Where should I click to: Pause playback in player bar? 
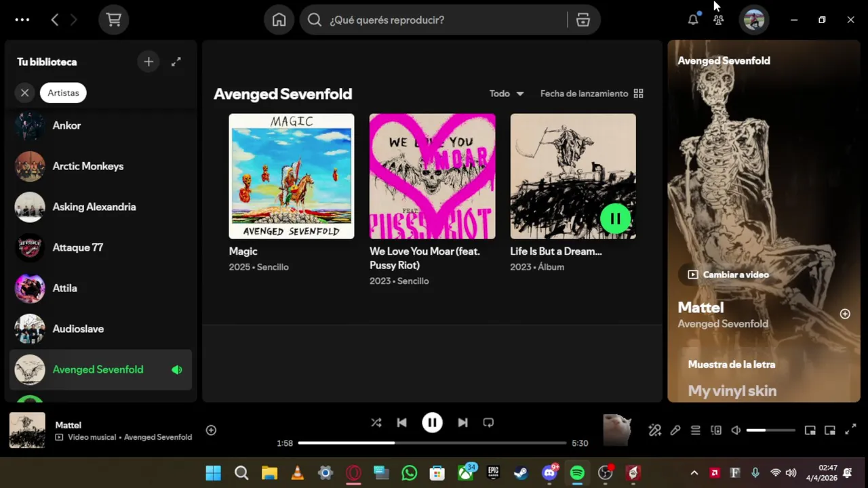point(432,422)
